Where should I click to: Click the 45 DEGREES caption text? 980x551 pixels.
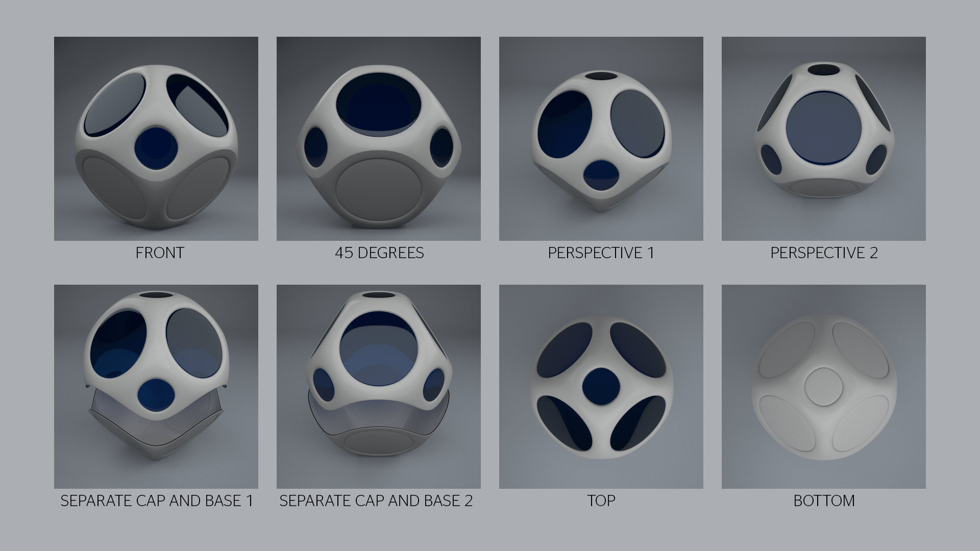point(379,253)
